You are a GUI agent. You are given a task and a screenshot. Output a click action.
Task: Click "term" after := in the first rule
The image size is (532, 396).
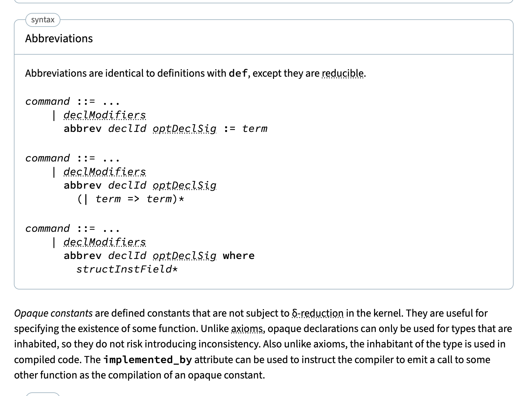tap(255, 129)
